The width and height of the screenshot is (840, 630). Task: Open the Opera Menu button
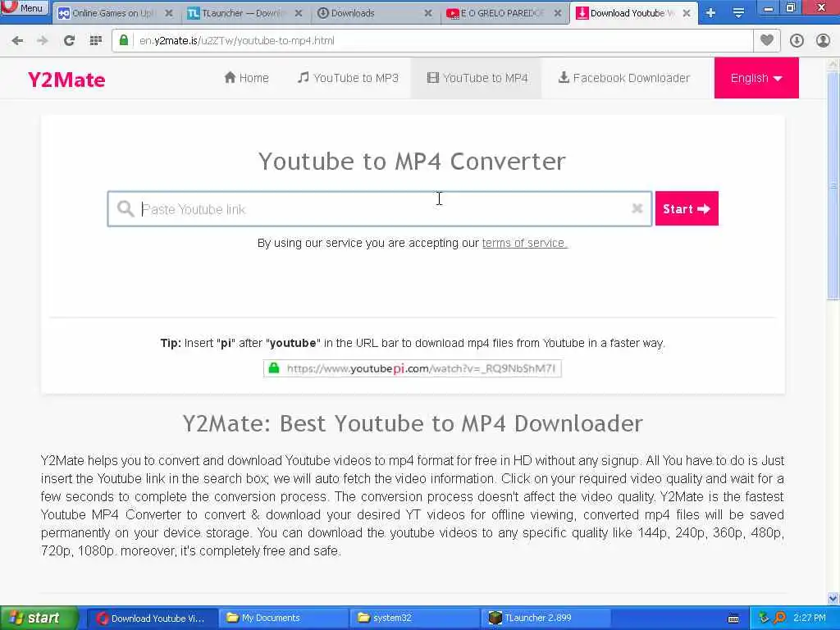[24, 7]
